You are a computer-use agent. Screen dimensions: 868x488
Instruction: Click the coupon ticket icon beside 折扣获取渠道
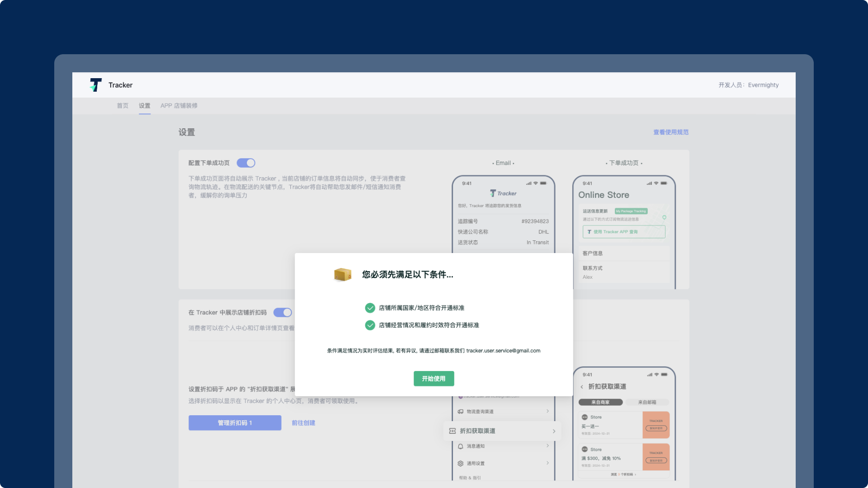coord(452,431)
